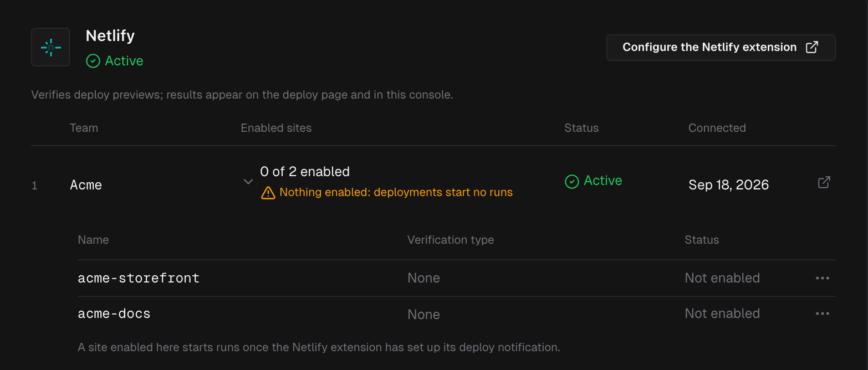868x370 pixels.
Task: Click the Team column header
Action: [84, 128]
